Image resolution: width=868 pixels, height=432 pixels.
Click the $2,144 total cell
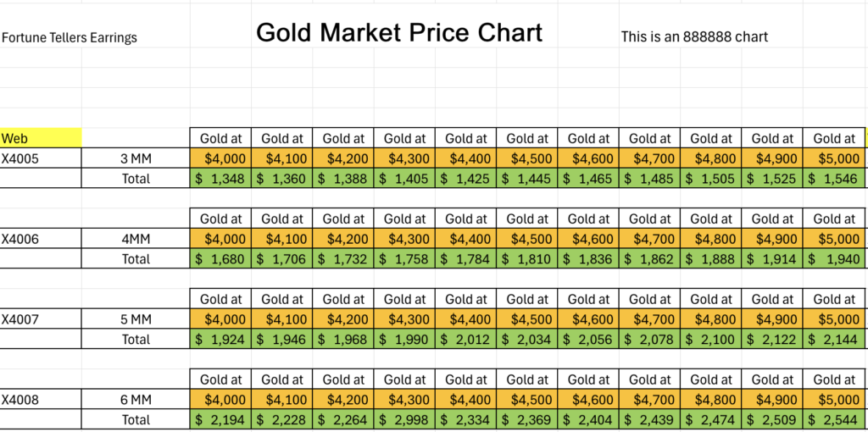click(834, 340)
